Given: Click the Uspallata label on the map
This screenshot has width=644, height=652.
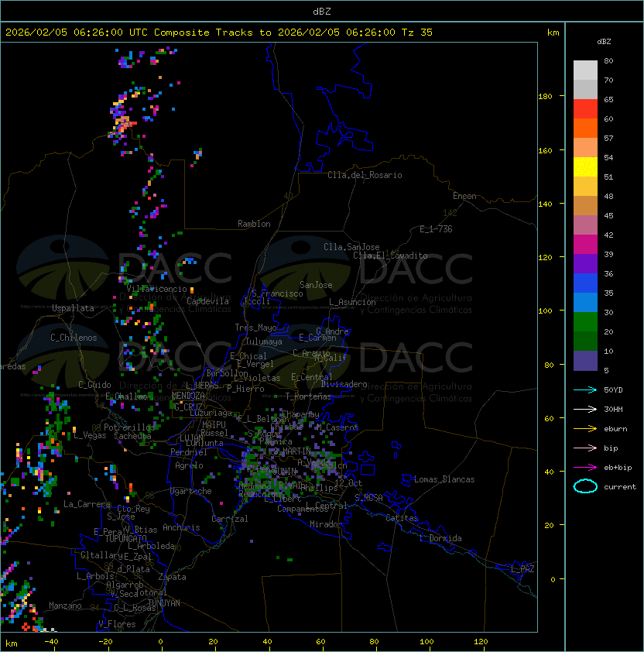Looking at the screenshot, I should (73, 308).
